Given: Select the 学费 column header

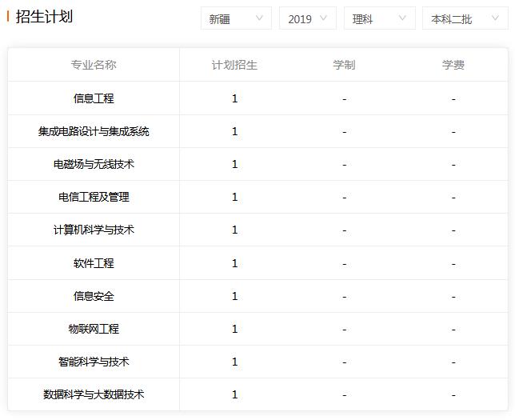Looking at the screenshot, I should point(453,65).
